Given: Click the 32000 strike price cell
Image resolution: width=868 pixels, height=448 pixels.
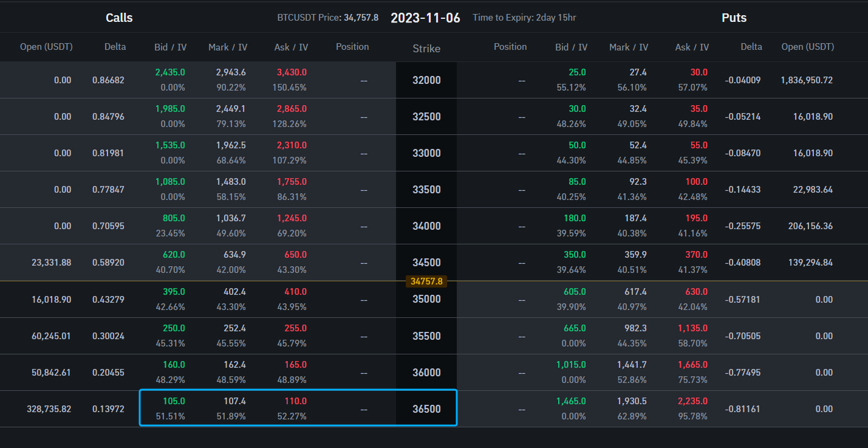Looking at the screenshot, I should [426, 80].
